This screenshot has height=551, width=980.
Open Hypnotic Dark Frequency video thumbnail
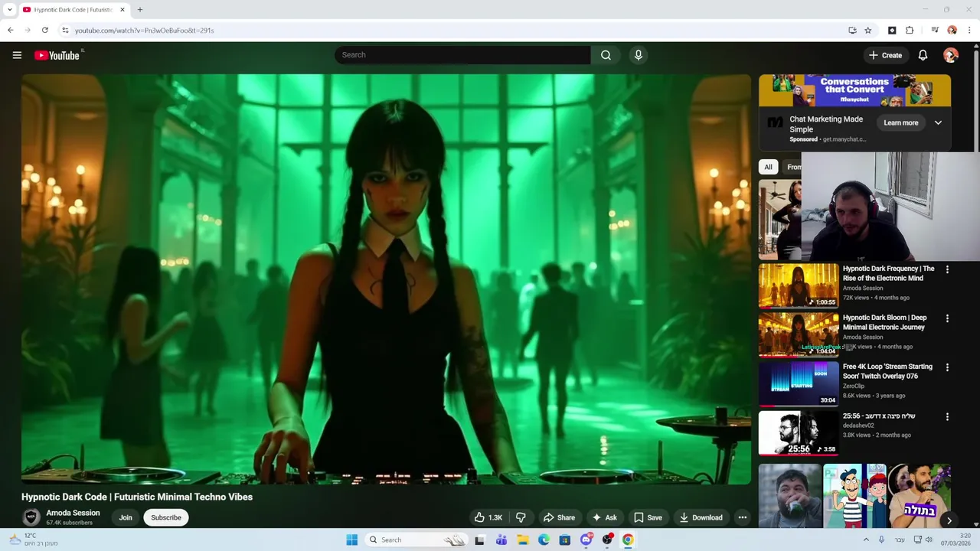point(799,285)
